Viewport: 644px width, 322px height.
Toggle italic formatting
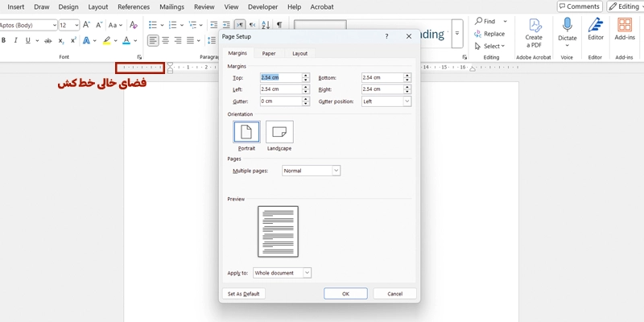14,40
